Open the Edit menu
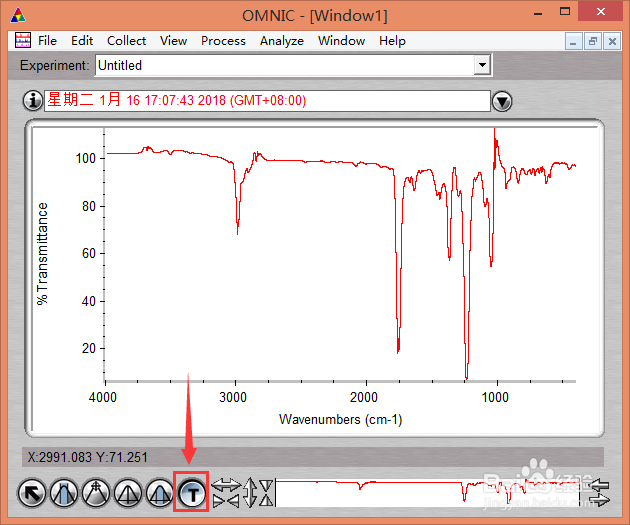Image resolution: width=630 pixels, height=525 pixels. 82,41
